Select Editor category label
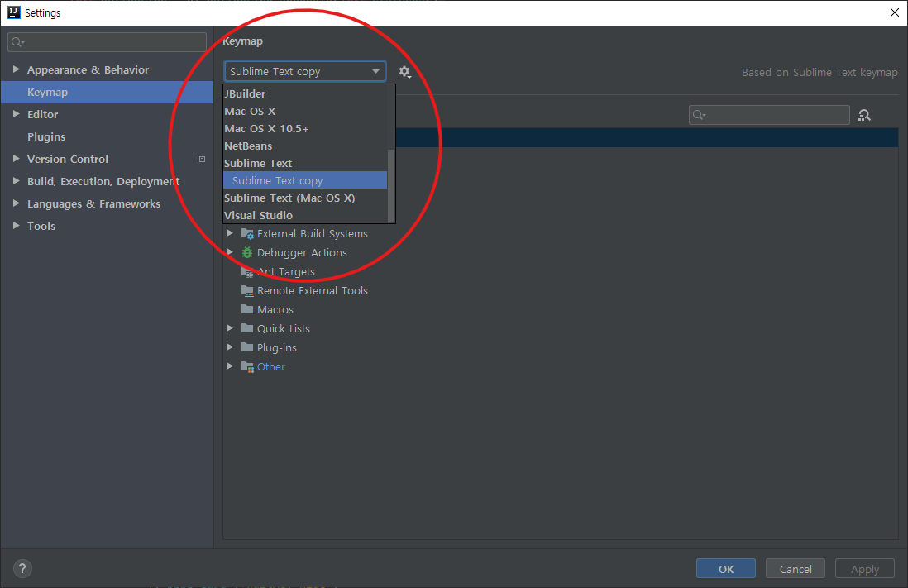Screen dimensions: 908x588 [43, 114]
